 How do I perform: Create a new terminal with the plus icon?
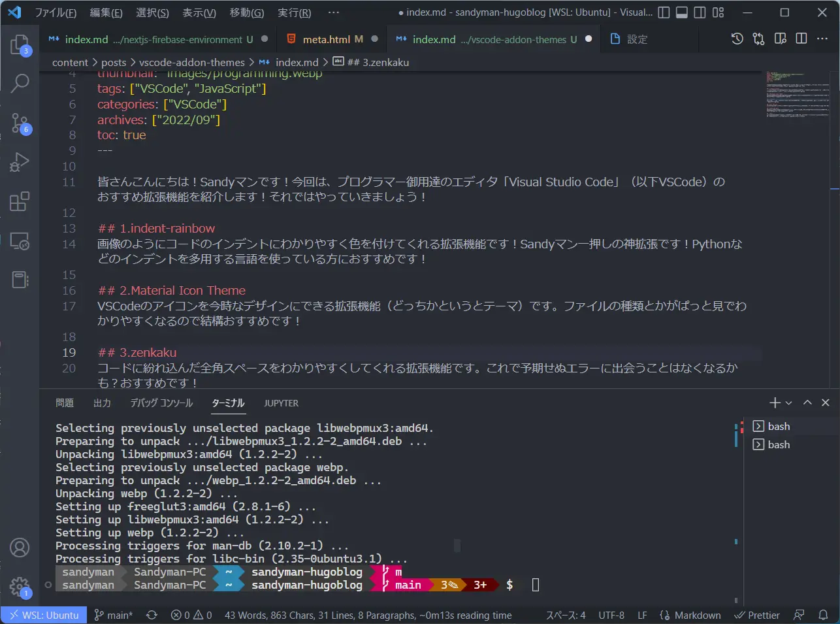click(x=775, y=402)
